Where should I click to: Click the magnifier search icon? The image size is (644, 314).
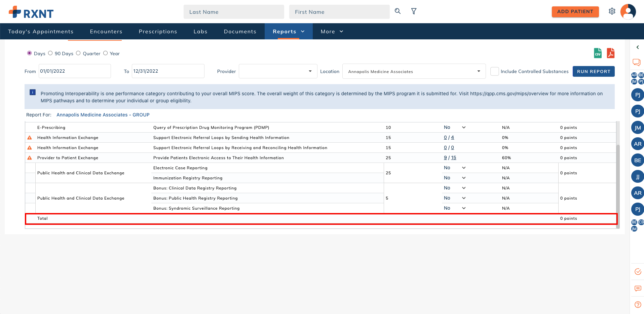[x=397, y=11]
